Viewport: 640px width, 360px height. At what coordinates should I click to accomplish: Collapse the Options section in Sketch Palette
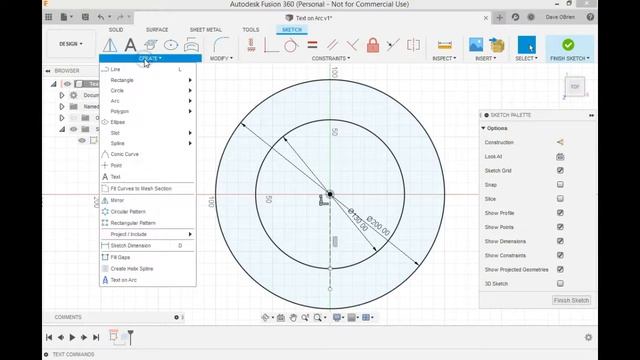[x=483, y=128]
